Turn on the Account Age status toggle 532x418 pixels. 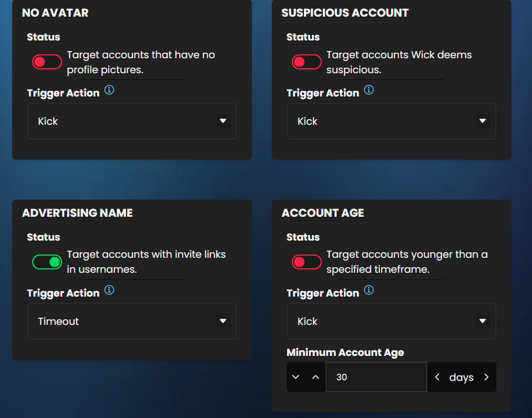(306, 262)
